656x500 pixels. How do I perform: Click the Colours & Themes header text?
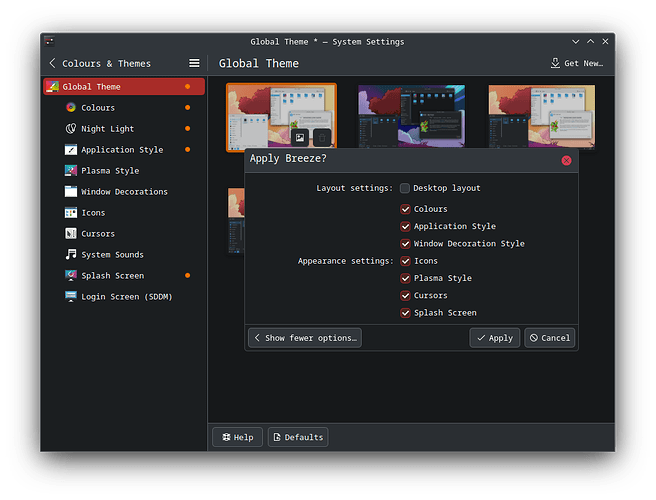[x=106, y=64]
